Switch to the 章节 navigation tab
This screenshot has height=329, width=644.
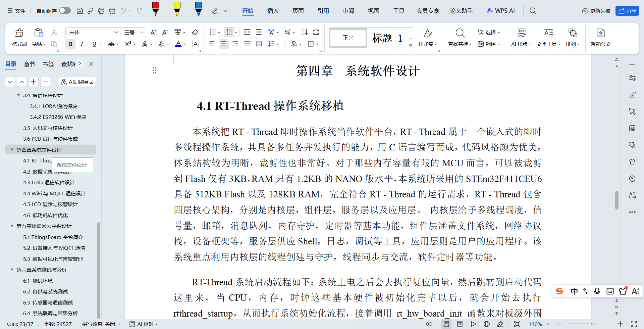pos(29,64)
